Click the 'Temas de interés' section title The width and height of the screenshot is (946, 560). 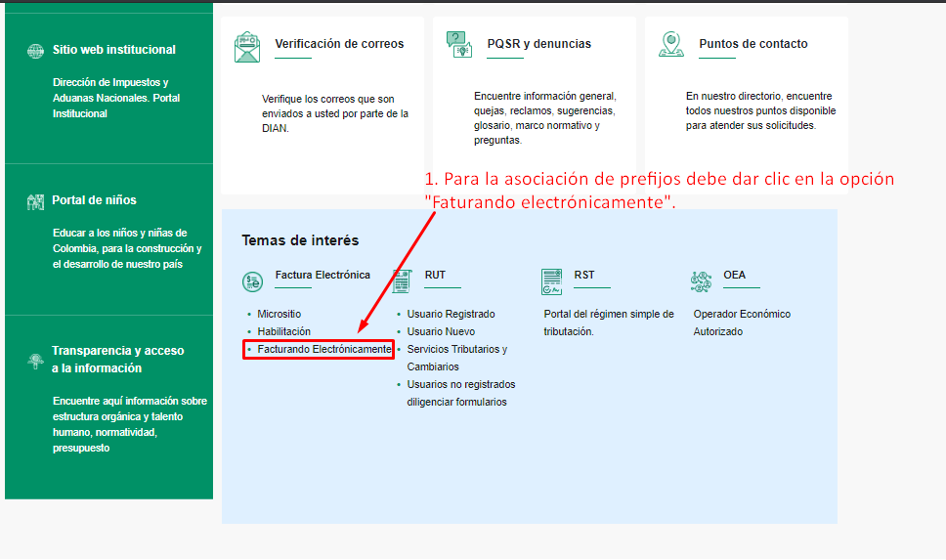click(300, 240)
